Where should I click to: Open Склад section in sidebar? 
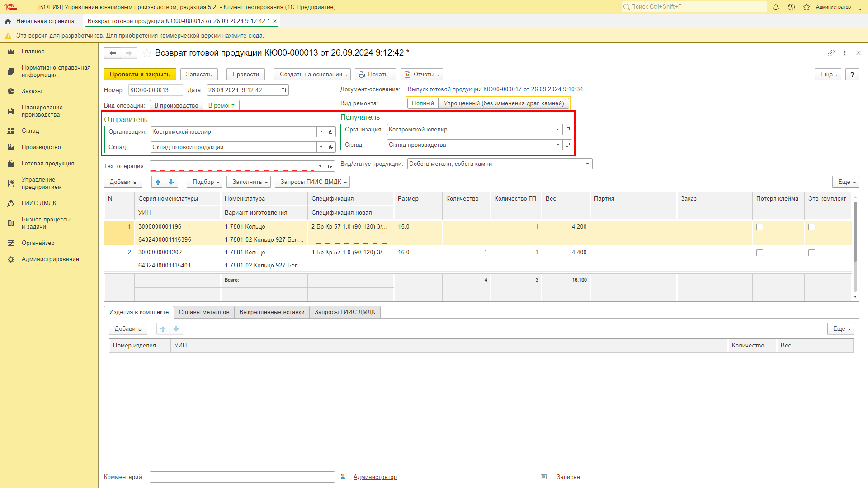30,131
